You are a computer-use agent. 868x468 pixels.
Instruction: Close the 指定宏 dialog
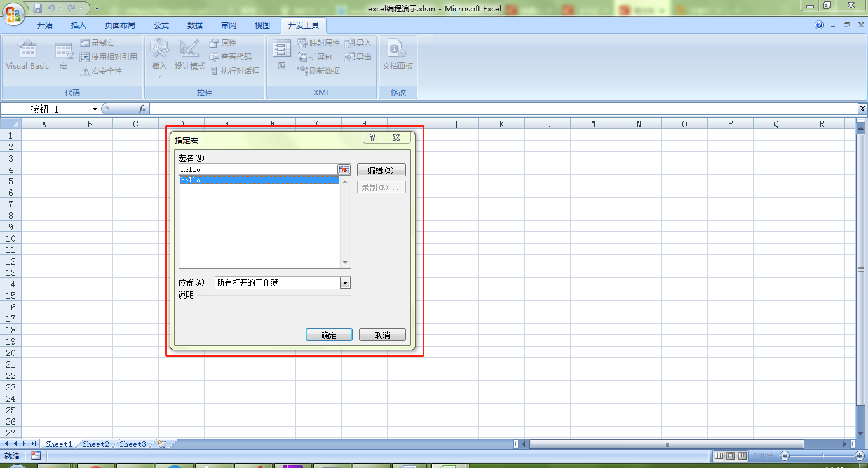point(396,137)
